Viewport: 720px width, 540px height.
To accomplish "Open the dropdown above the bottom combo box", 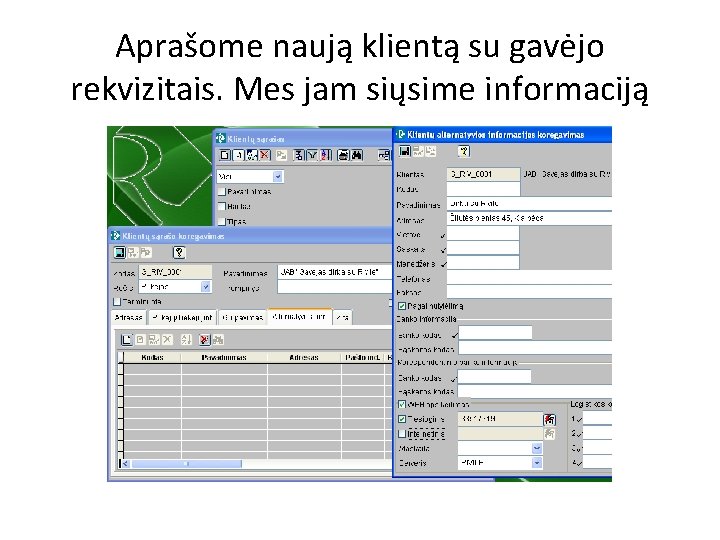I will pos(537,448).
